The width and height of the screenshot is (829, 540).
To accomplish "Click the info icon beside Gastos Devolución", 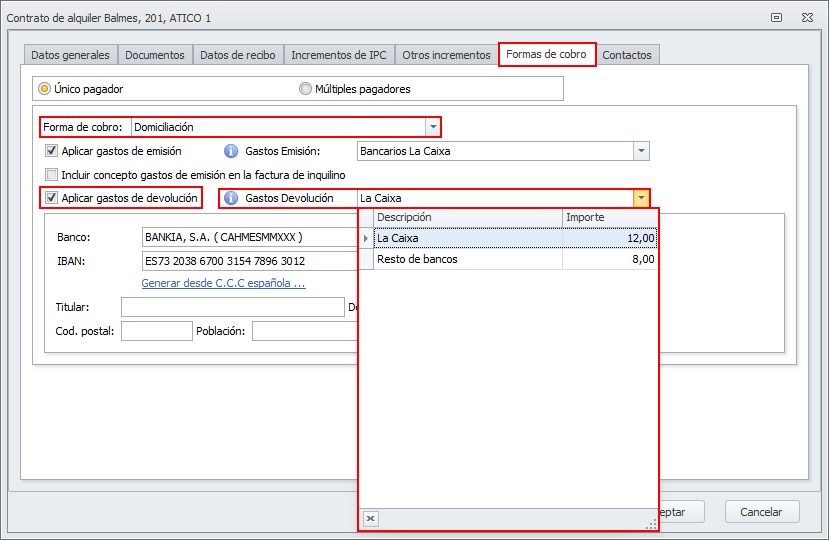I will tap(231, 198).
